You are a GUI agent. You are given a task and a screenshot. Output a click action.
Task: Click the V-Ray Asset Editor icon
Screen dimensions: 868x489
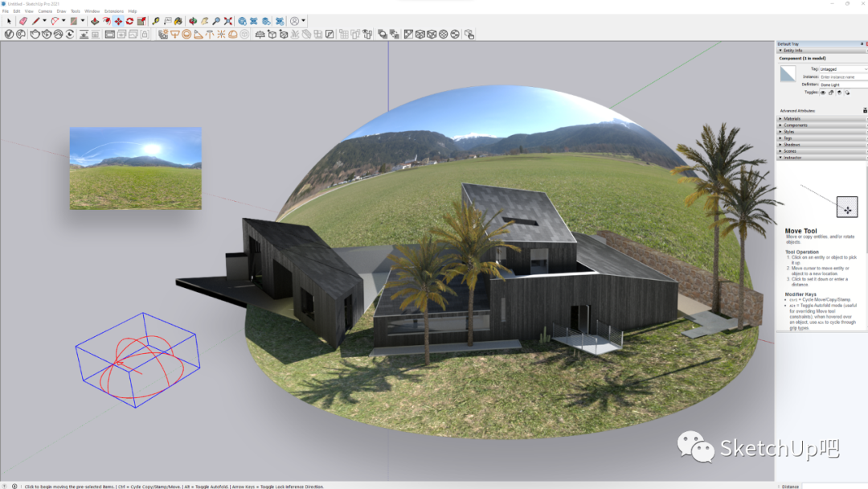point(9,35)
